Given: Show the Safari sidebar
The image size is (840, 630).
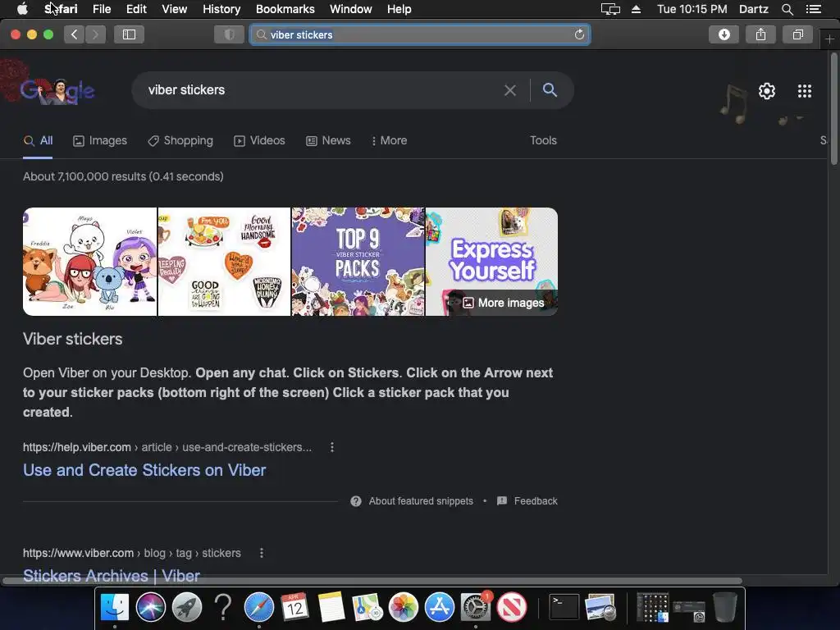Looking at the screenshot, I should [x=129, y=34].
